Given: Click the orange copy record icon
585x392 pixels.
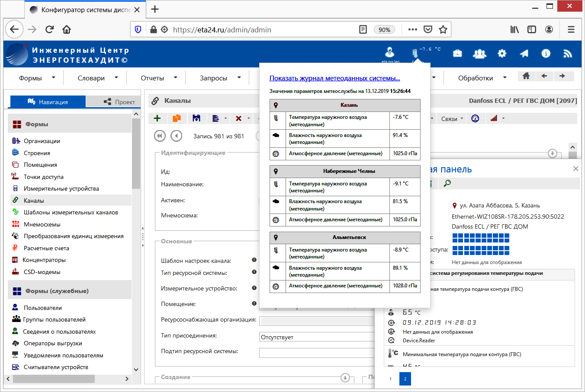Looking at the screenshot, I should pyautogui.click(x=177, y=118).
